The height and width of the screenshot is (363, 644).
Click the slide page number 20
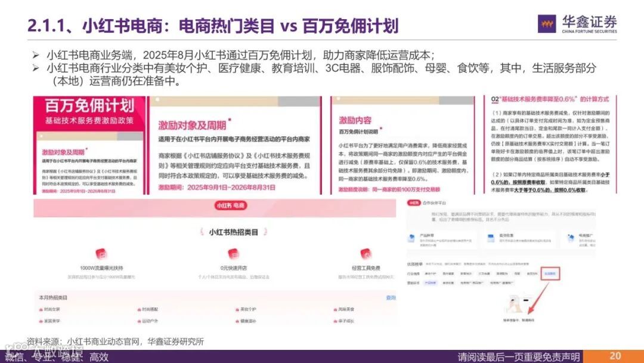(615, 356)
